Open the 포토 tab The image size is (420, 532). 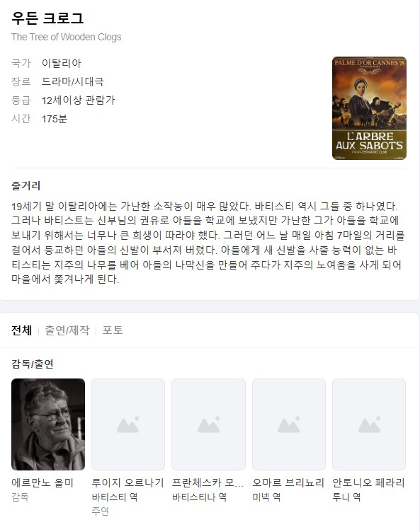(x=113, y=330)
